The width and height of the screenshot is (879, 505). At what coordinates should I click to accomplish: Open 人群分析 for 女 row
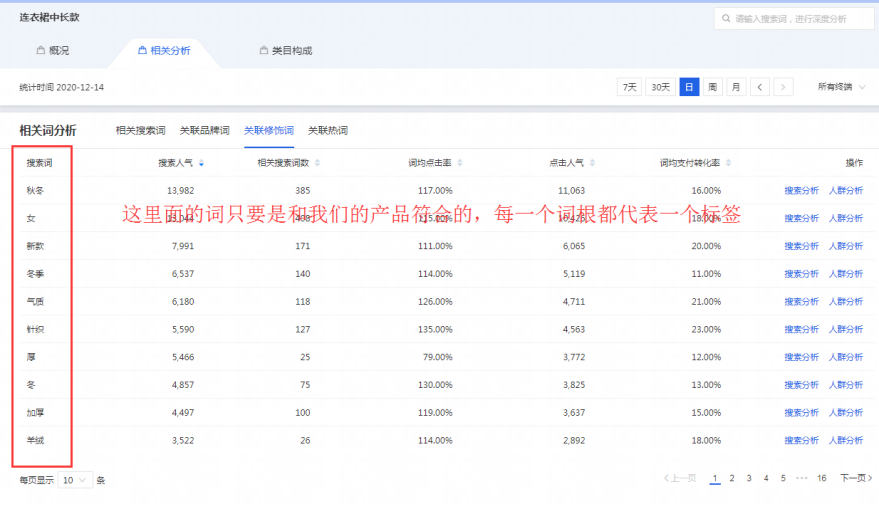pyautogui.click(x=846, y=218)
